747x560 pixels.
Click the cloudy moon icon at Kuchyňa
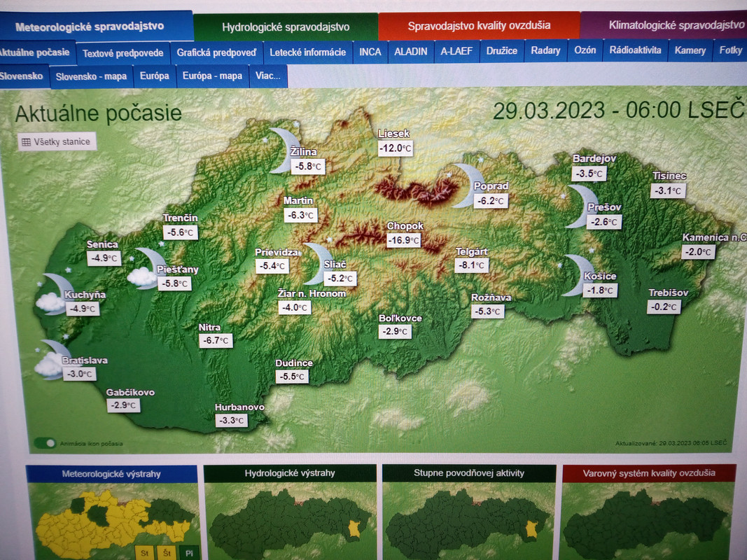pos(53,294)
